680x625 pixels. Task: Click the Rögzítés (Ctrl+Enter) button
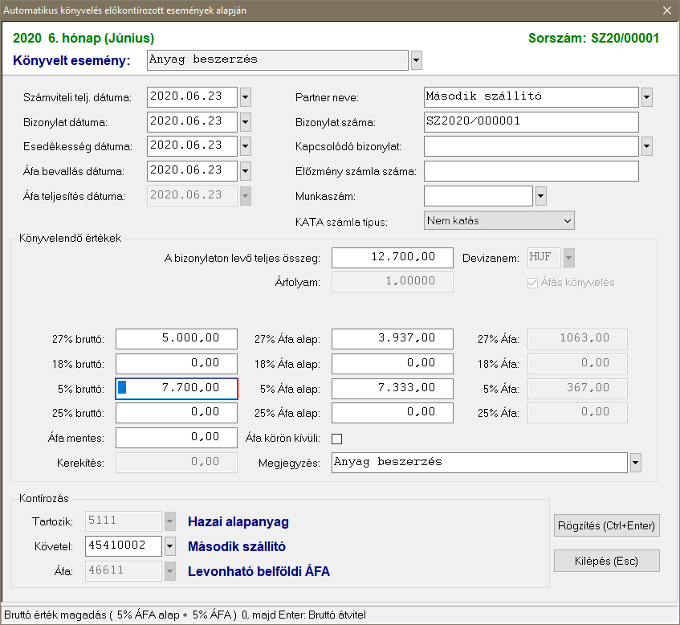(x=607, y=525)
